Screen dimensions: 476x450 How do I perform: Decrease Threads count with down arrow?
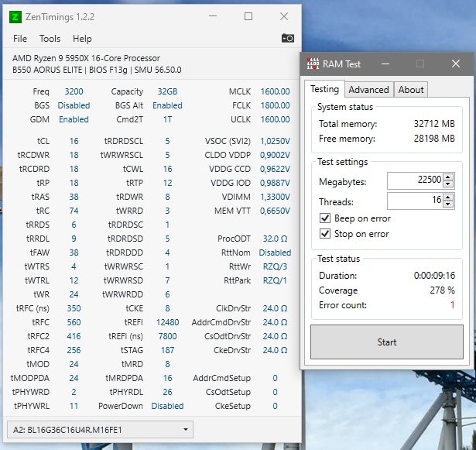pyautogui.click(x=448, y=204)
